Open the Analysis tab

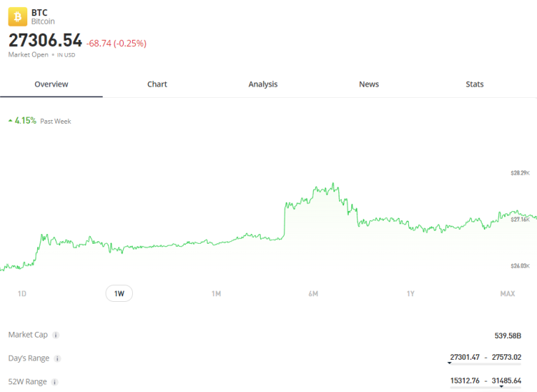(x=263, y=85)
